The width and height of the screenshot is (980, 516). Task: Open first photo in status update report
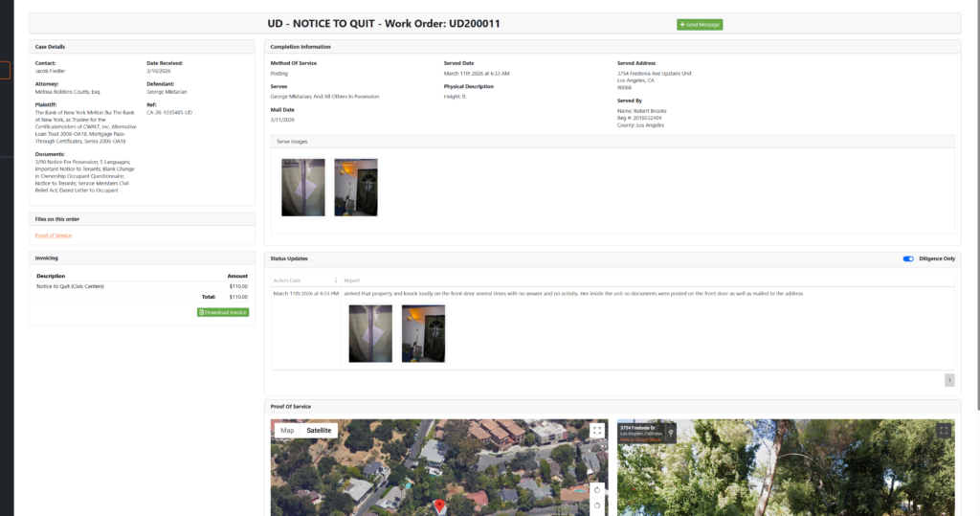(370, 333)
